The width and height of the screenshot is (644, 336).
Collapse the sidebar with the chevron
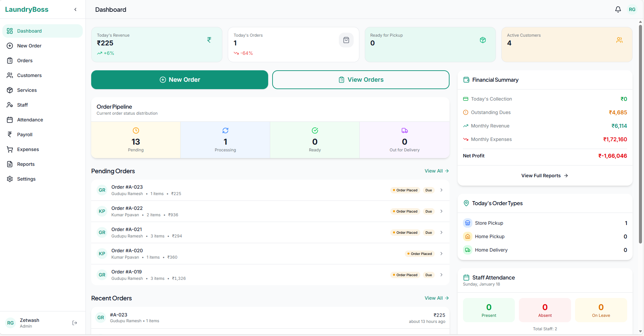75,9
